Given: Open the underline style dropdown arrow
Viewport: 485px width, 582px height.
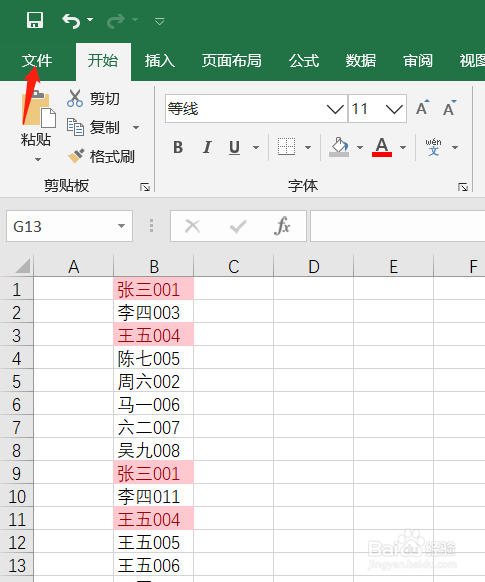Looking at the screenshot, I should [256, 148].
